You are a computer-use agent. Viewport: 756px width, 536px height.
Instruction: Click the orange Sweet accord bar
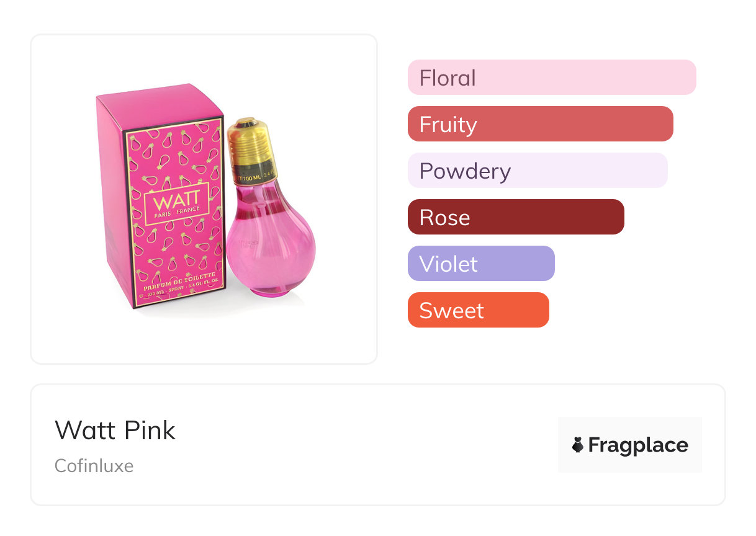(x=478, y=310)
